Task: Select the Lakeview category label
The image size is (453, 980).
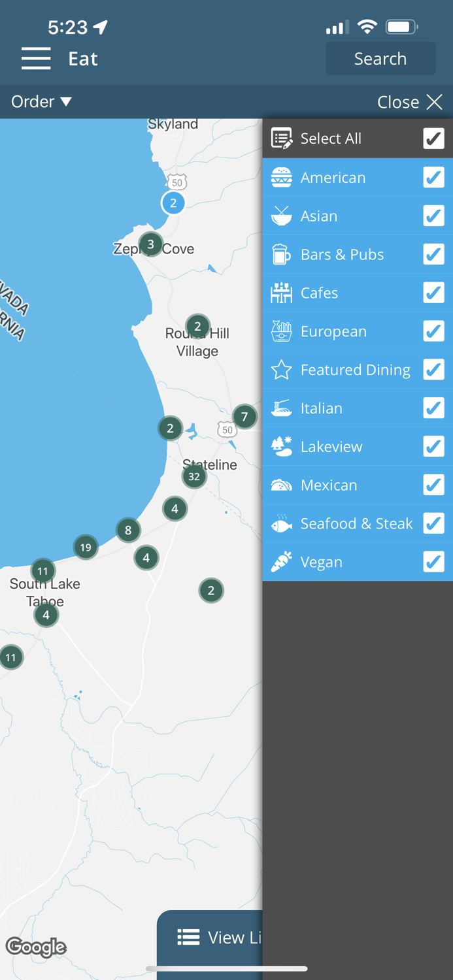Action: (331, 447)
